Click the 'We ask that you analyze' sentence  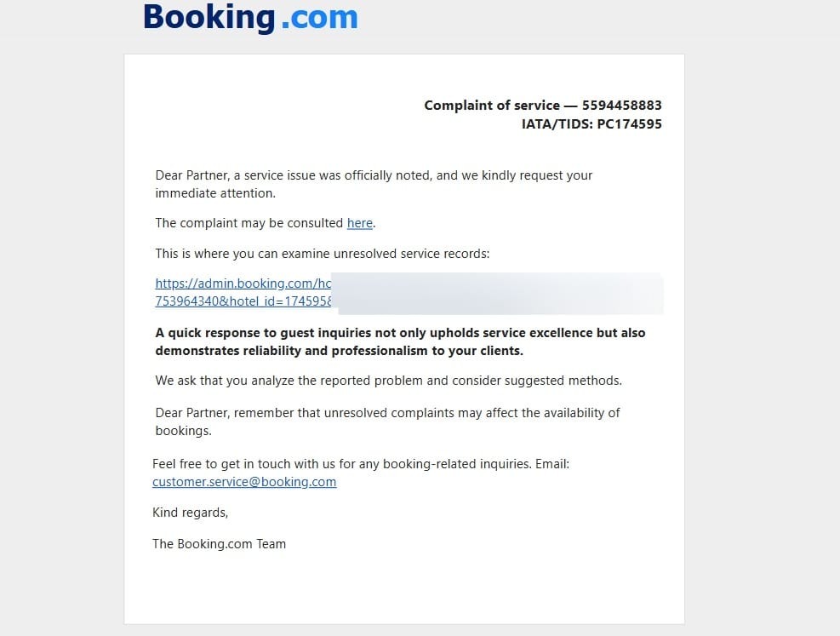(388, 381)
